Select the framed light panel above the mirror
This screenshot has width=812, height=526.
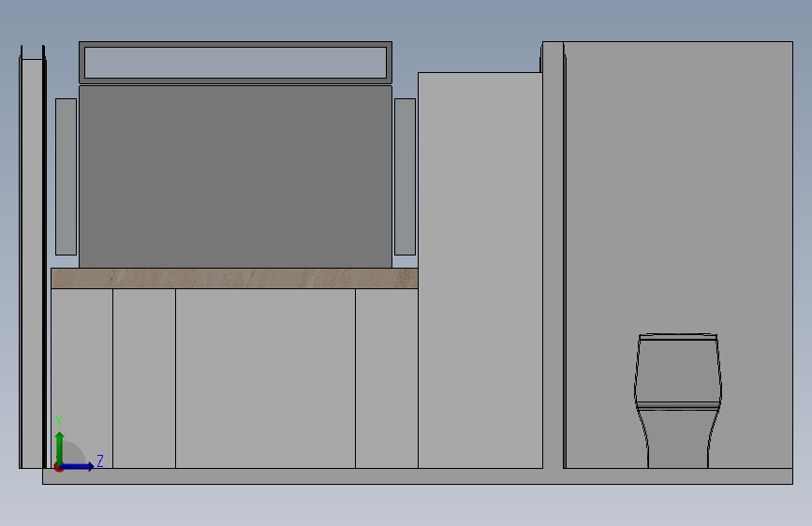(235, 62)
